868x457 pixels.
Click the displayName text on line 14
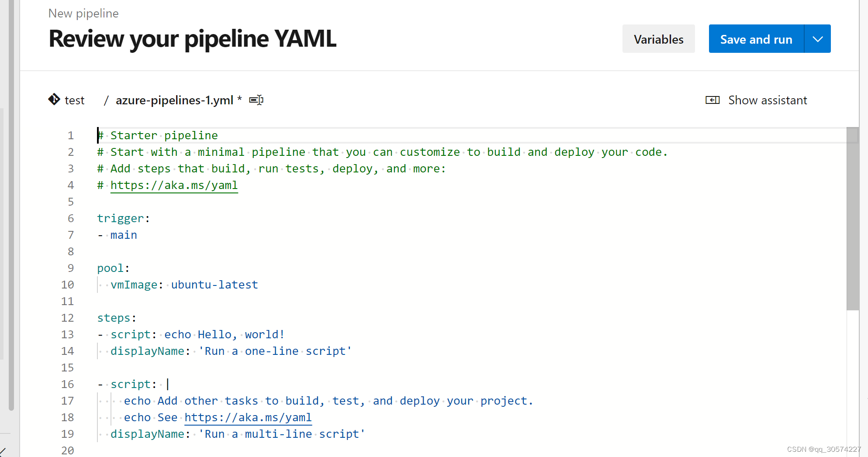(x=147, y=351)
